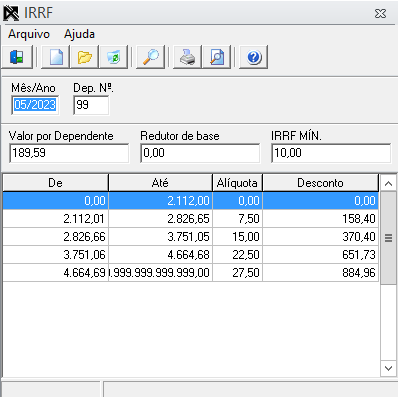The image size is (398, 397).
Task: Click the 4.664,68 Até cell
Action: point(160,255)
